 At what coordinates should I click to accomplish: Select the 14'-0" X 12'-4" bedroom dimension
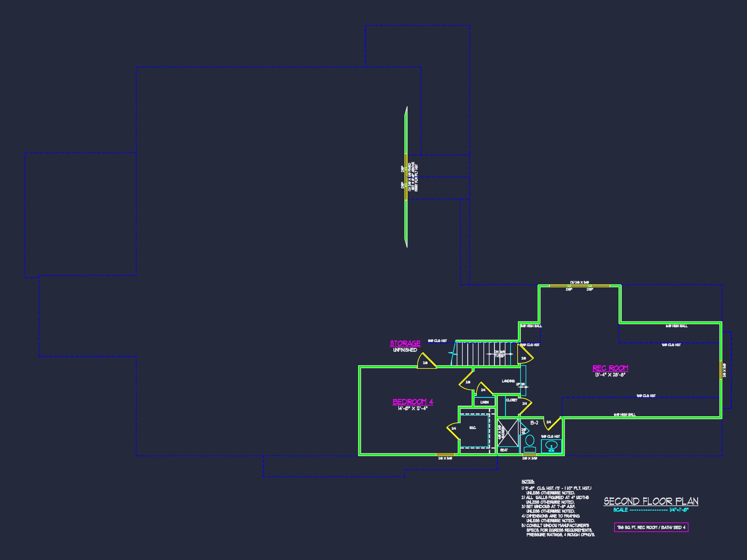tap(413, 408)
